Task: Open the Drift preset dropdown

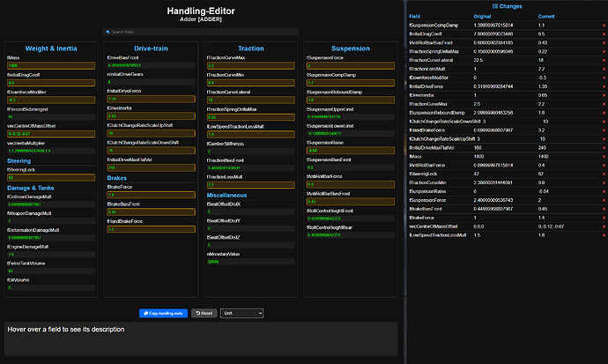Action: point(242,313)
